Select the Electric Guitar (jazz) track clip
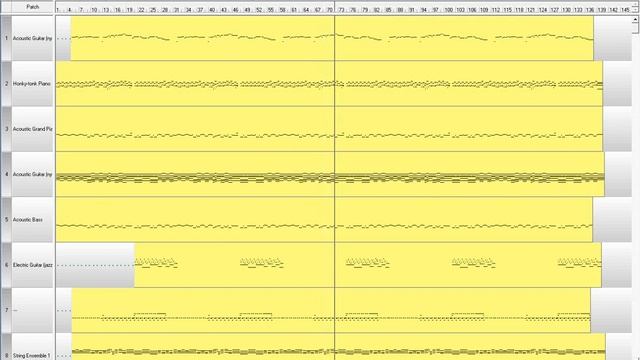This screenshot has width=640, height=360. coord(367,265)
